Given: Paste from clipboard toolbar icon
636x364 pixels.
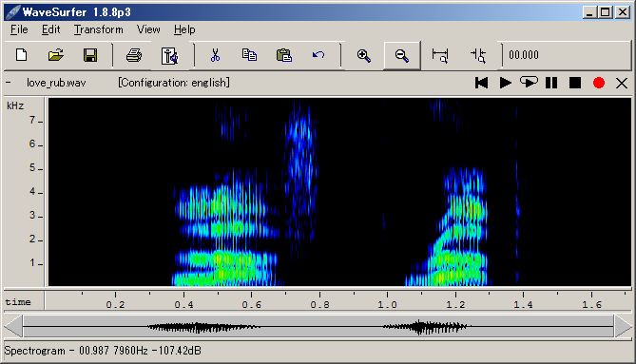Looking at the screenshot, I should [x=284, y=55].
